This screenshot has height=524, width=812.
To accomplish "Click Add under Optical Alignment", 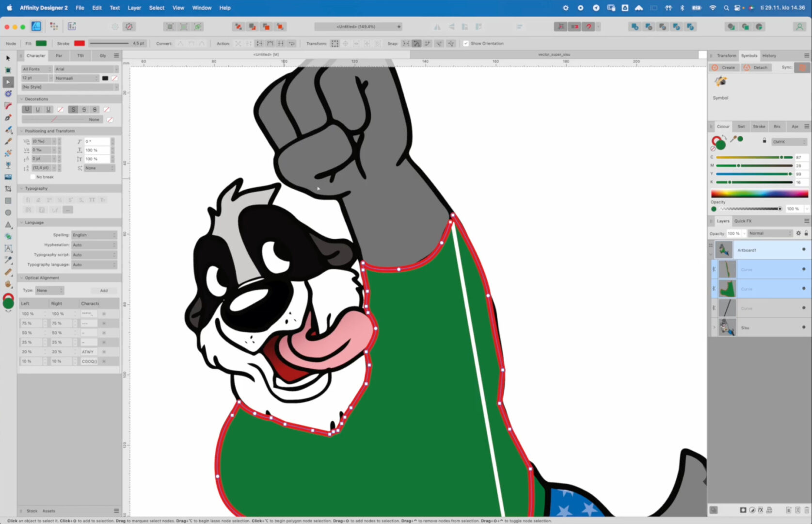I will tap(104, 290).
